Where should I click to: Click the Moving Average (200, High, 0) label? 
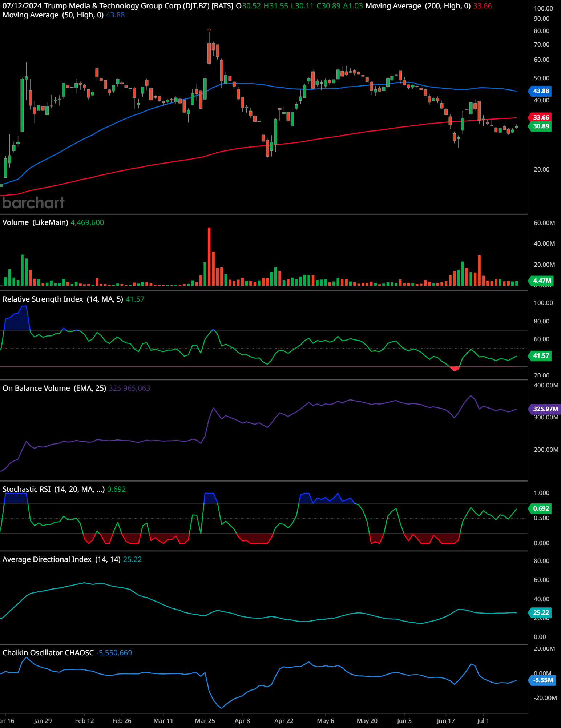pos(418,6)
